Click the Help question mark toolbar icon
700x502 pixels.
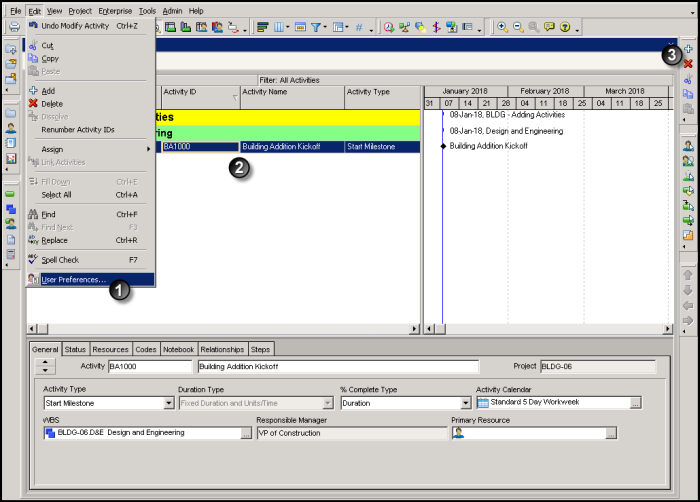point(564,27)
